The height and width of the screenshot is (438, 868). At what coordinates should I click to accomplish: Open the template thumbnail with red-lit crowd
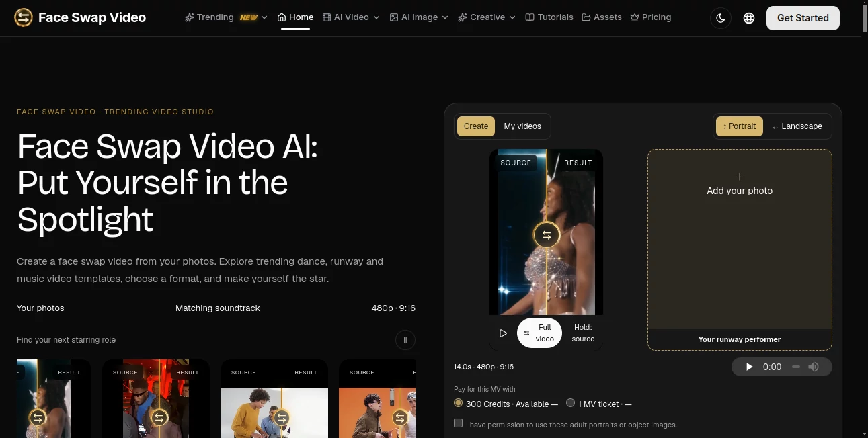pyautogui.click(x=156, y=398)
